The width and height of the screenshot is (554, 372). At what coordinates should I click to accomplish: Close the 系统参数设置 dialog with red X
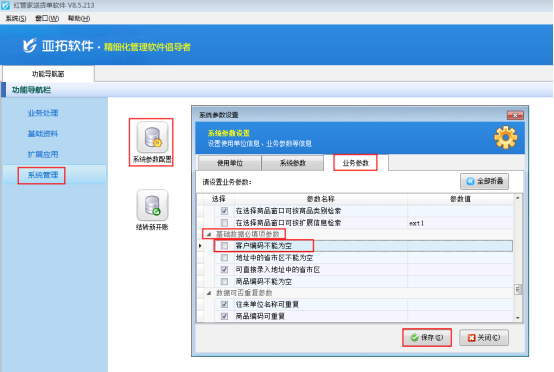[515, 115]
